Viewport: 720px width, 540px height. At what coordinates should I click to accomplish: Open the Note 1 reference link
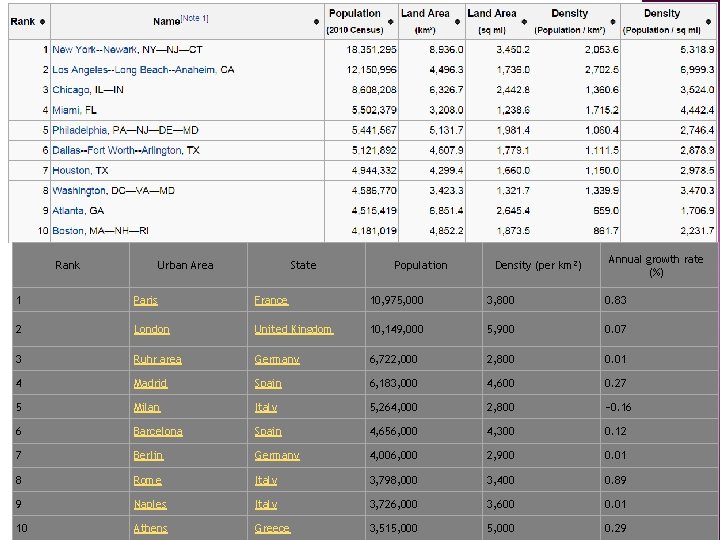pos(194,18)
